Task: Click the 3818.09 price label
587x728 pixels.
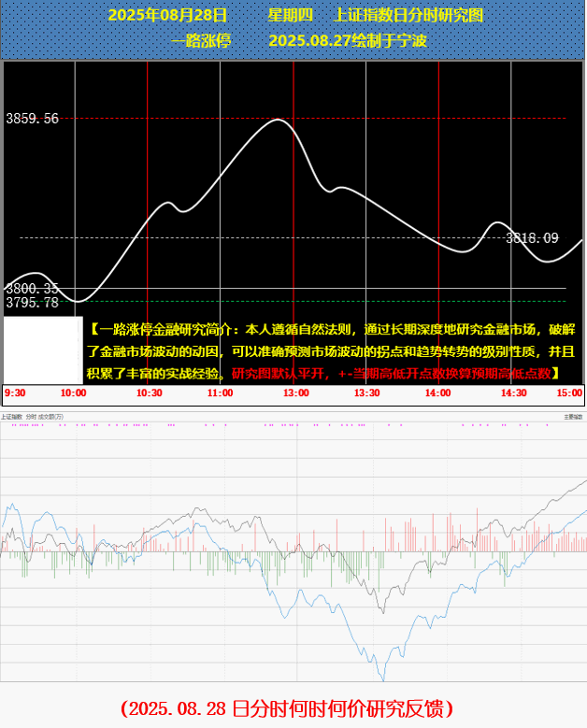Action: tap(532, 238)
